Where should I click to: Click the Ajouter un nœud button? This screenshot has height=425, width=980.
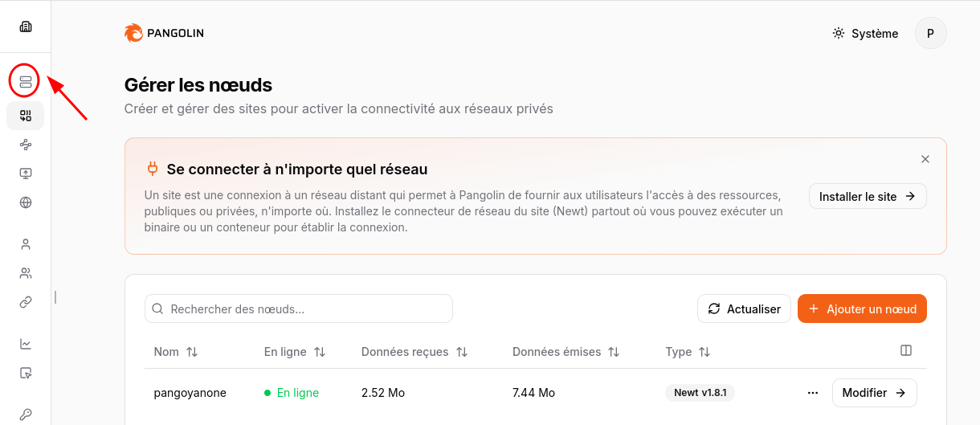(862, 309)
